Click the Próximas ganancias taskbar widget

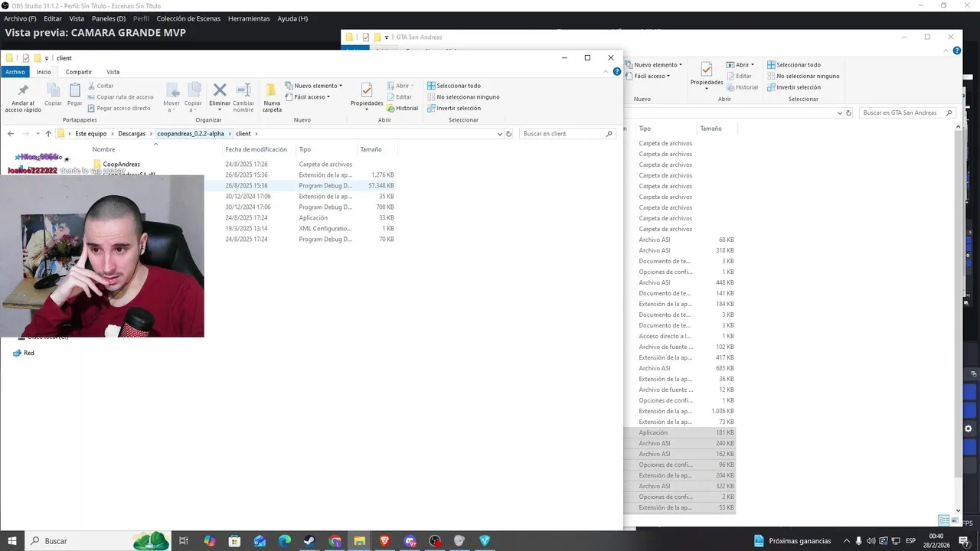[x=793, y=541]
